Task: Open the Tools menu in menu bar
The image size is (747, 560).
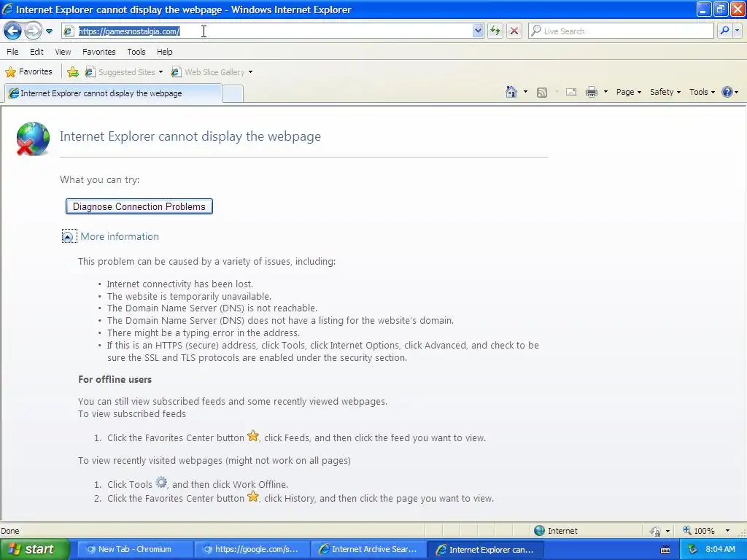Action: tap(136, 52)
